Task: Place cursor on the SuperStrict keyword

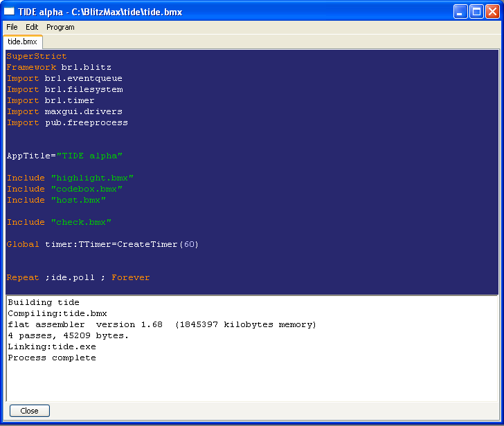Action: click(x=37, y=57)
